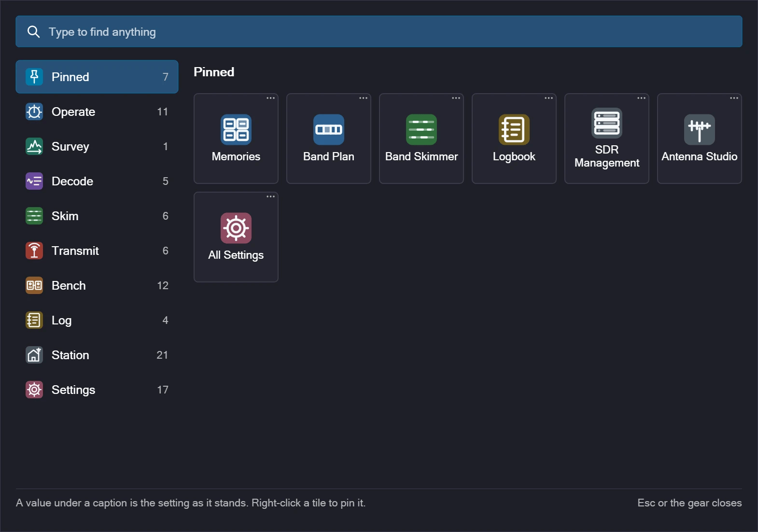Open the All Settings gear icon
758x532 pixels.
tap(236, 228)
